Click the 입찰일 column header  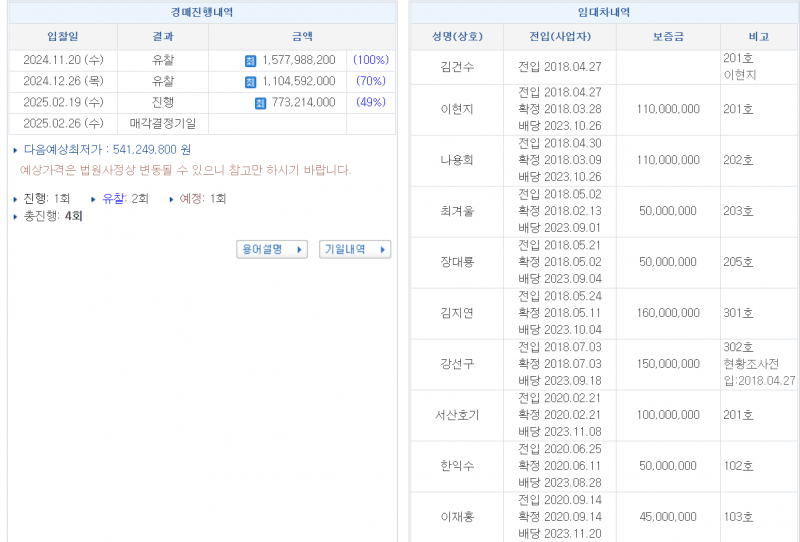click(62, 37)
